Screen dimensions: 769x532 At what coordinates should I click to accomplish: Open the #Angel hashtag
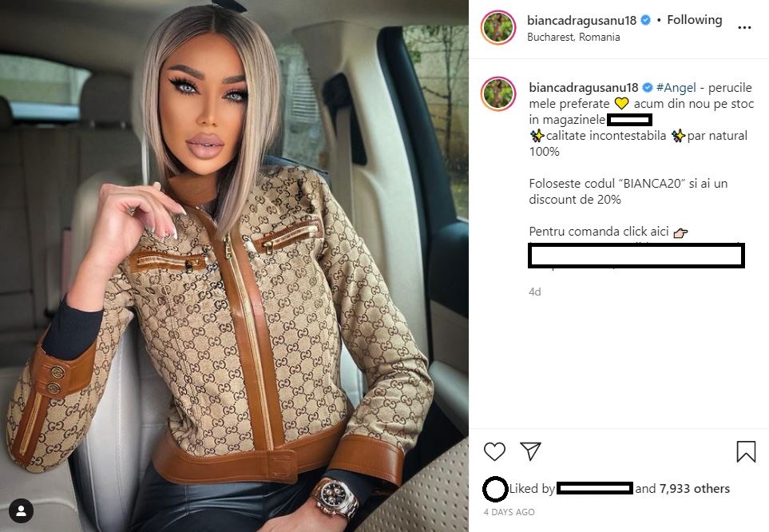pyautogui.click(x=676, y=87)
